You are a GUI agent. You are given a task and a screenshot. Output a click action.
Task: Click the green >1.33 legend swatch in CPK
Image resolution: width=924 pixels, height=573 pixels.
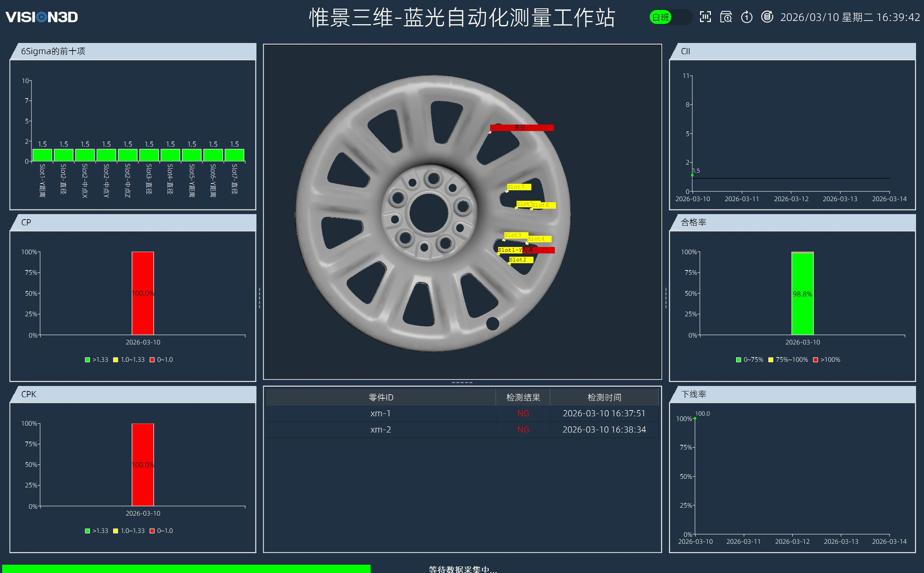point(87,531)
